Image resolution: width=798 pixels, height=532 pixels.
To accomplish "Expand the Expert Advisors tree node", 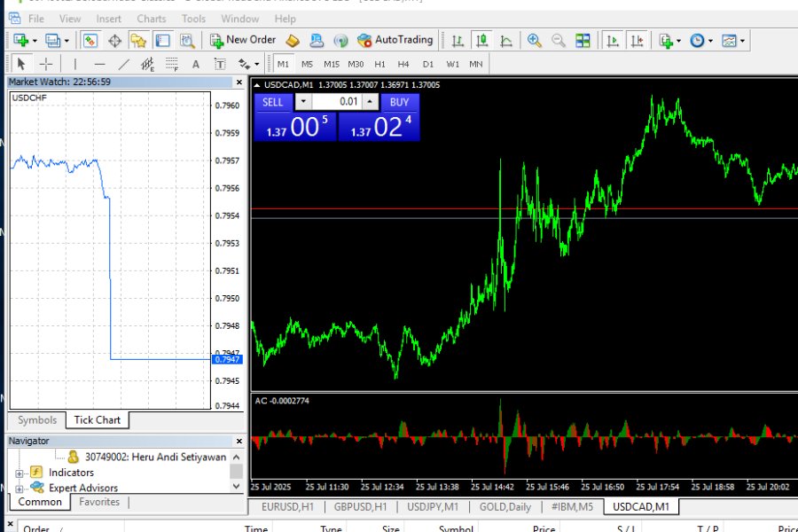I will pyautogui.click(x=20, y=488).
